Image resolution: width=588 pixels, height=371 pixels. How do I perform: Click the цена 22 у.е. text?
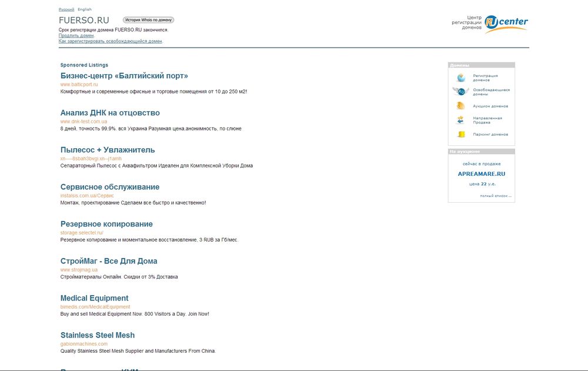tap(482, 184)
